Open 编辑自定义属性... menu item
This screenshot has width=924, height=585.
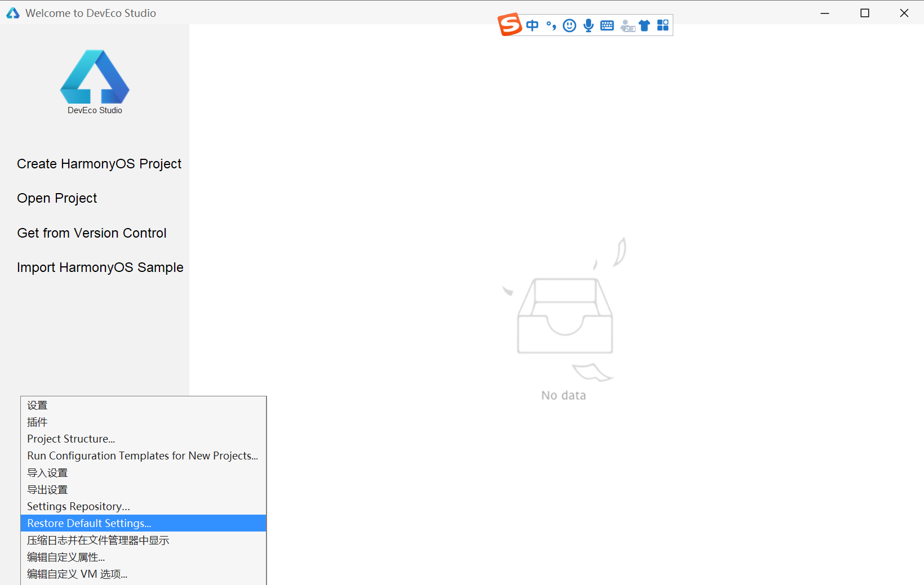click(143, 557)
